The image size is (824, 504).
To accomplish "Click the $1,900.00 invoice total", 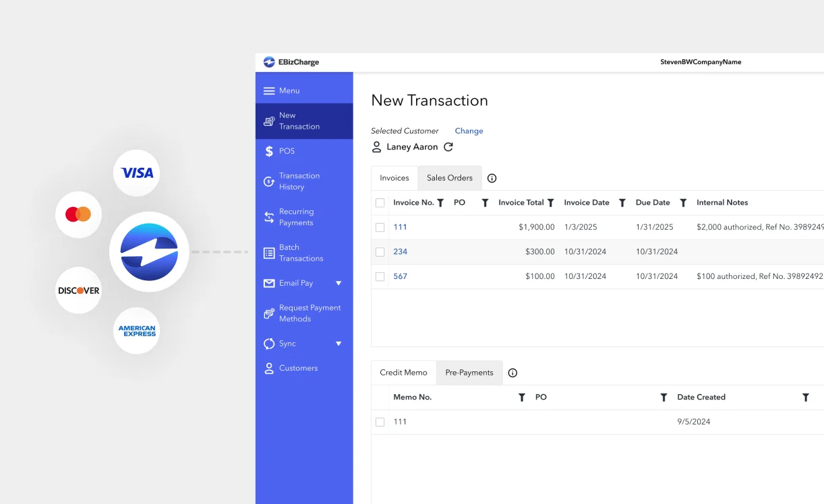I will pyautogui.click(x=537, y=227).
